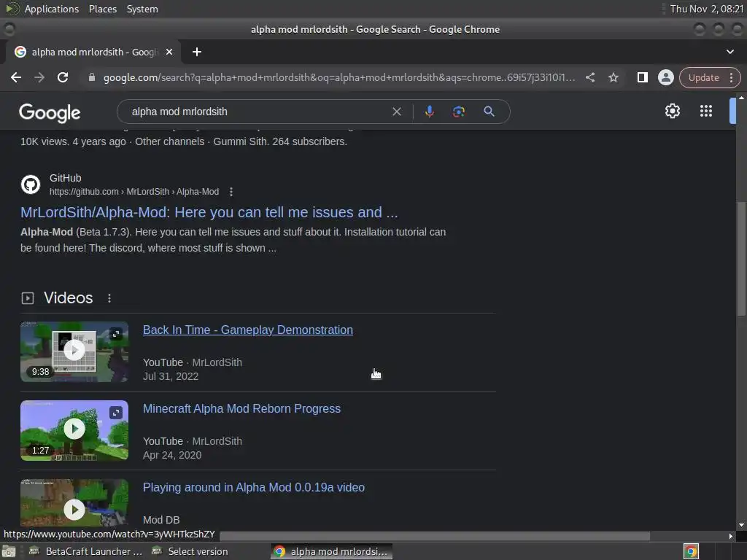
Task: Open the Places menu
Action: (103, 9)
